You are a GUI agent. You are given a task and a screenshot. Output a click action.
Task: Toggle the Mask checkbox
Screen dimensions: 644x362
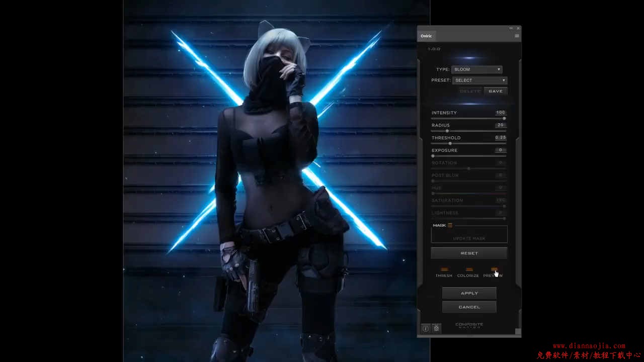tap(450, 225)
